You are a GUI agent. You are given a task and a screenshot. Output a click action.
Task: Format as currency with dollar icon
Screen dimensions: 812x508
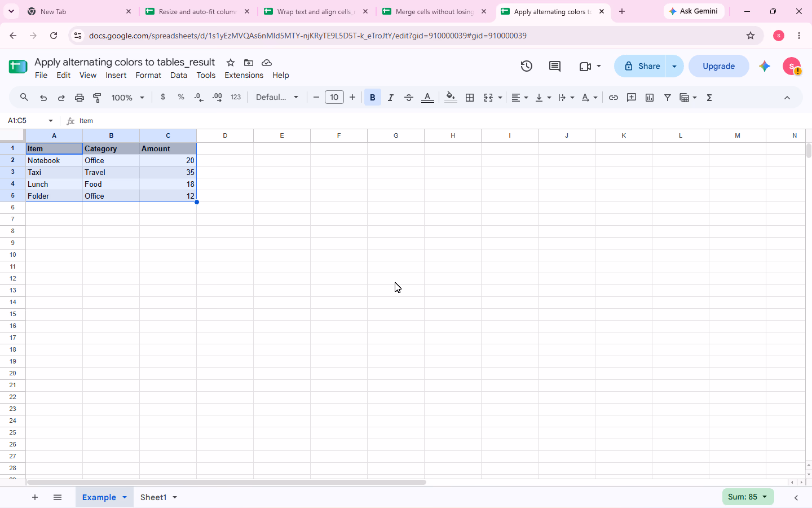[163, 97]
